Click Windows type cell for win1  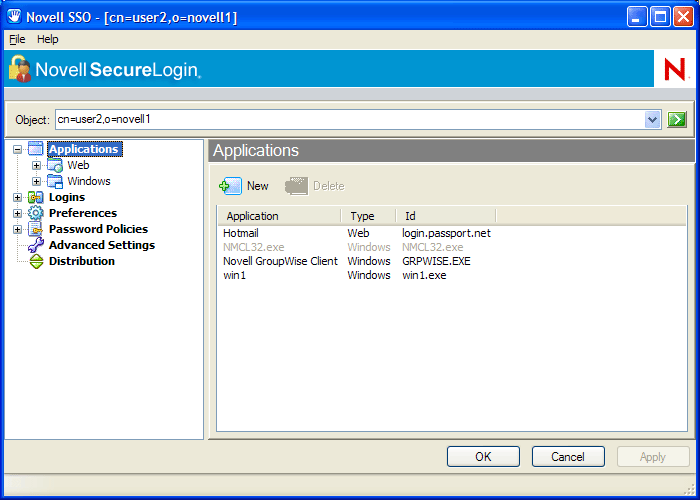coord(369,275)
